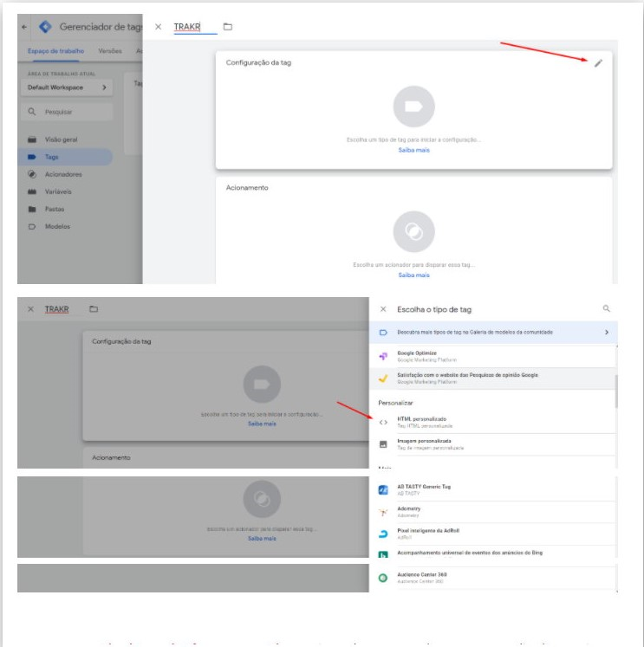Open Acionadores in the sidebar

[63, 174]
